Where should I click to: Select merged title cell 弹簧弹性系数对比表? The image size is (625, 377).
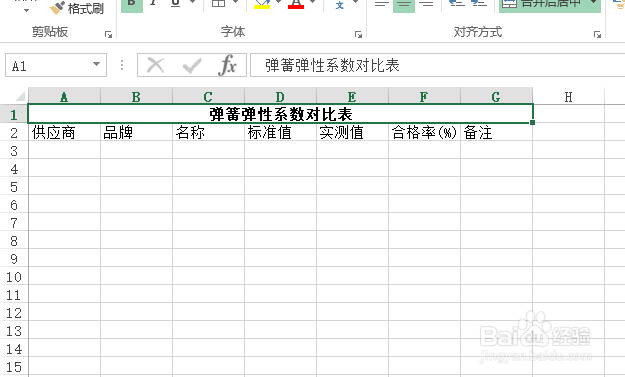pyautogui.click(x=281, y=114)
